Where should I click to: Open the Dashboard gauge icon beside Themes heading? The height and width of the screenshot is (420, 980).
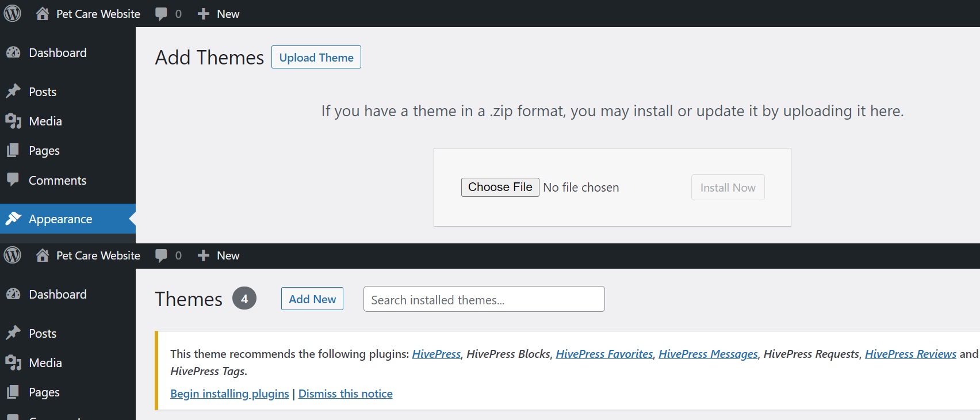tap(13, 294)
